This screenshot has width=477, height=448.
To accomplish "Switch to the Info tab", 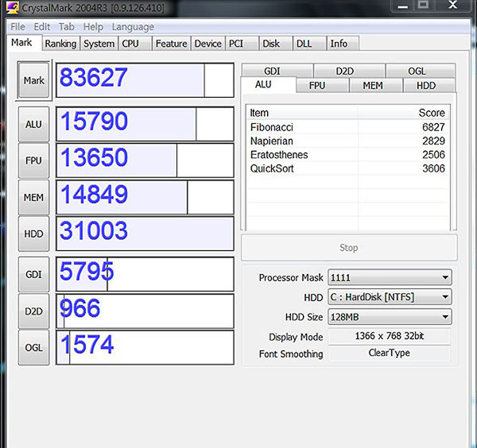I will (343, 44).
